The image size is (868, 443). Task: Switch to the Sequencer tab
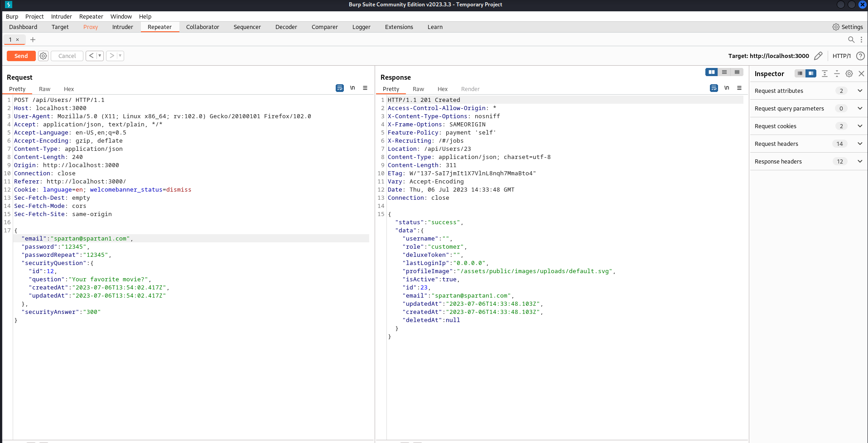click(x=247, y=27)
